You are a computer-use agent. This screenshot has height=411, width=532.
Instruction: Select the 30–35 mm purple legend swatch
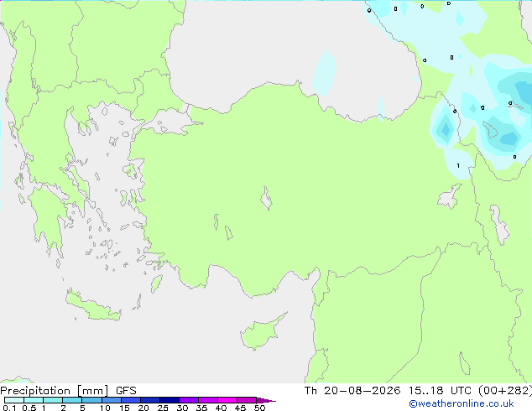click(x=189, y=400)
